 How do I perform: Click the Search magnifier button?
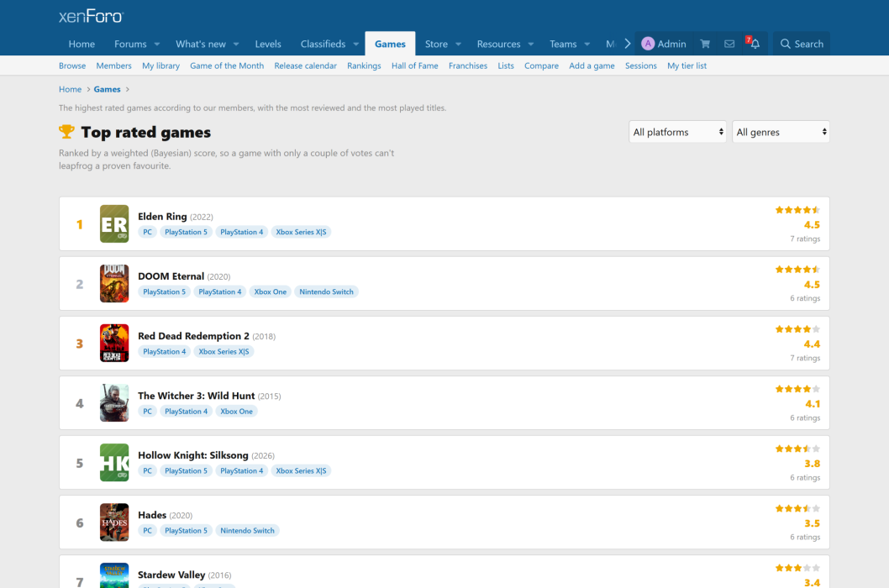tap(801, 44)
